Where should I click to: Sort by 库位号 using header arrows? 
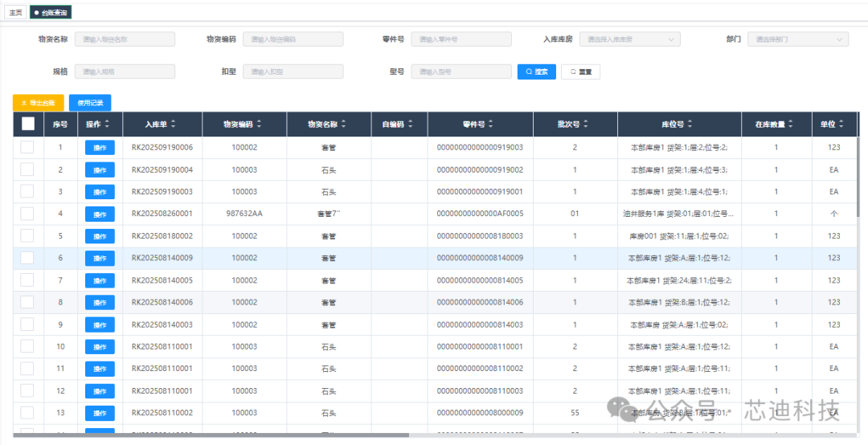690,125
